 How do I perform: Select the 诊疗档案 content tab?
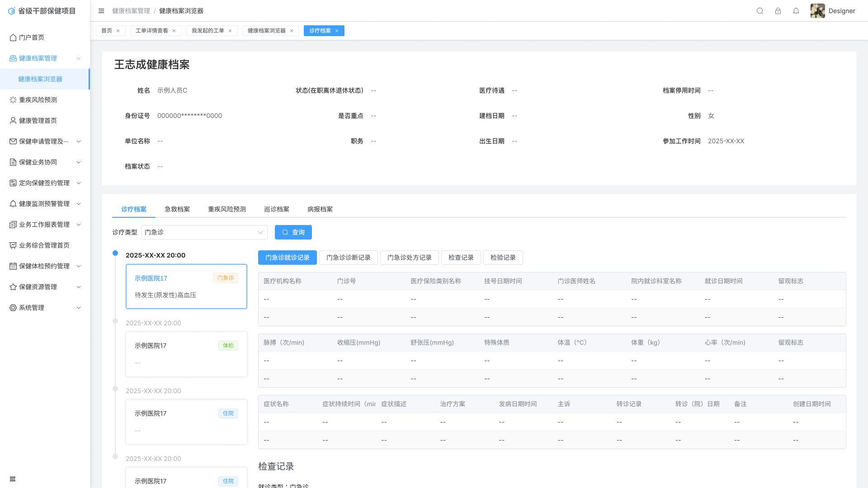tap(134, 209)
